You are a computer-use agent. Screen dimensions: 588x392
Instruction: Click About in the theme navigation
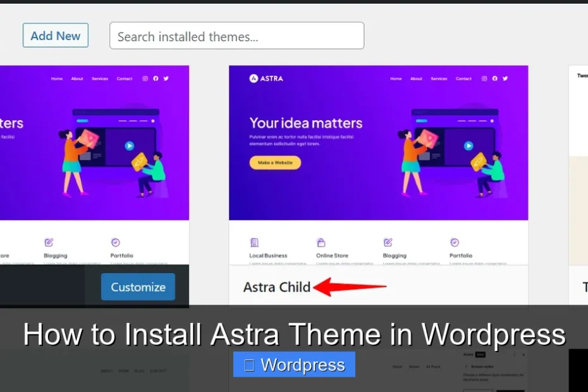(x=416, y=78)
